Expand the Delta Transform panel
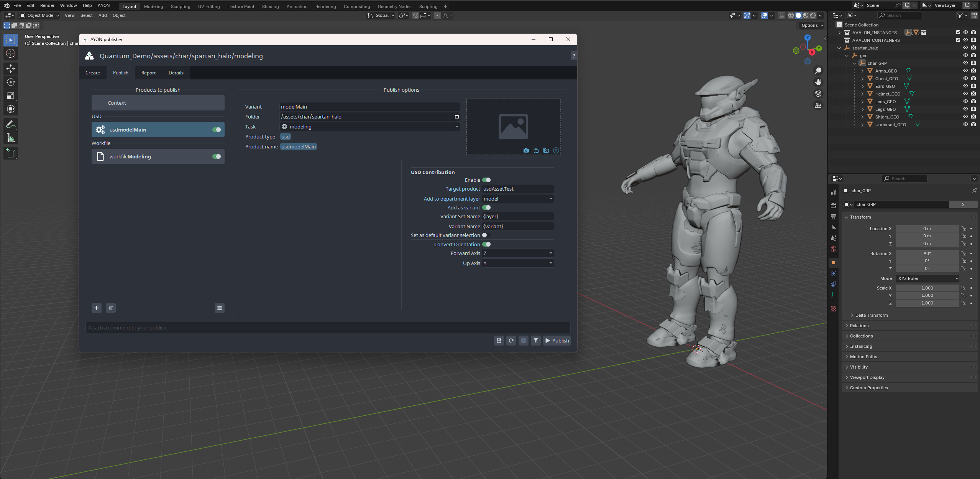Screen dimensions: 980x479 point(872,315)
